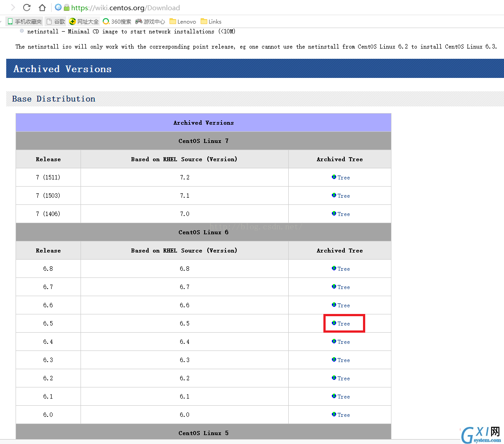Click the 7.2 RHEL version cell

[x=185, y=177]
